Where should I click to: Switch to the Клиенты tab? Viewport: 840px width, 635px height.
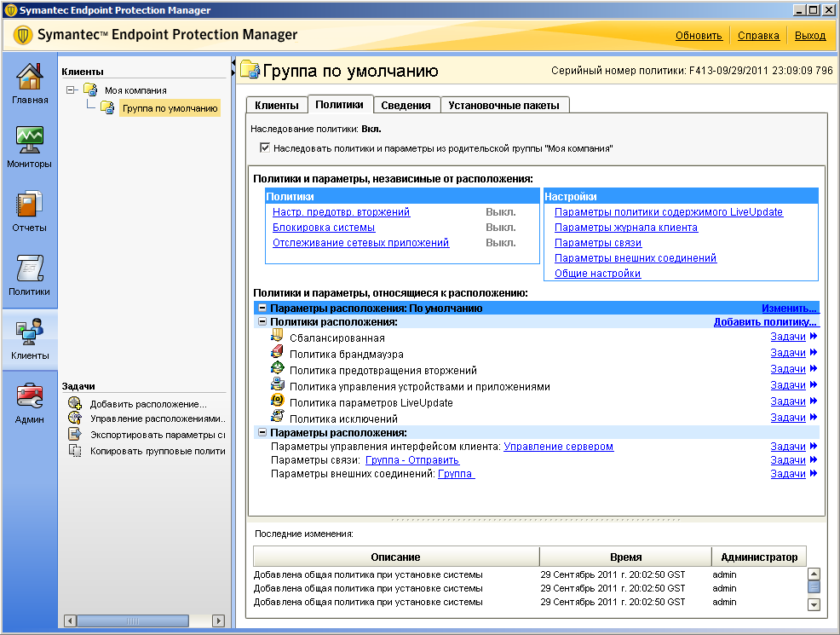[x=277, y=105]
